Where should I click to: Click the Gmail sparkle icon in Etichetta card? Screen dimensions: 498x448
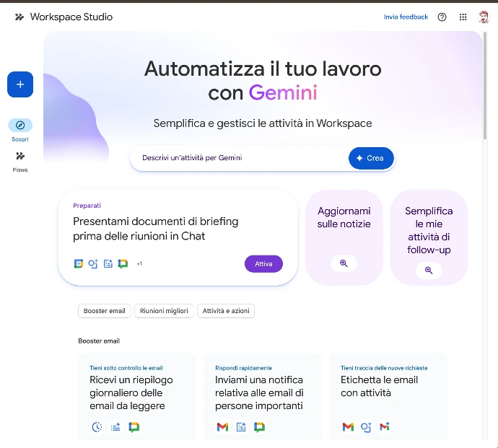(385, 426)
